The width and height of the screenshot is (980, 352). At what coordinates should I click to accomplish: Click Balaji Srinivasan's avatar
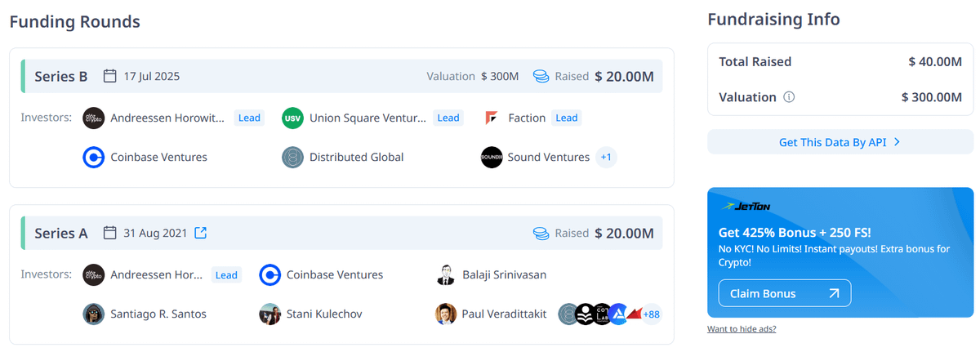click(445, 275)
